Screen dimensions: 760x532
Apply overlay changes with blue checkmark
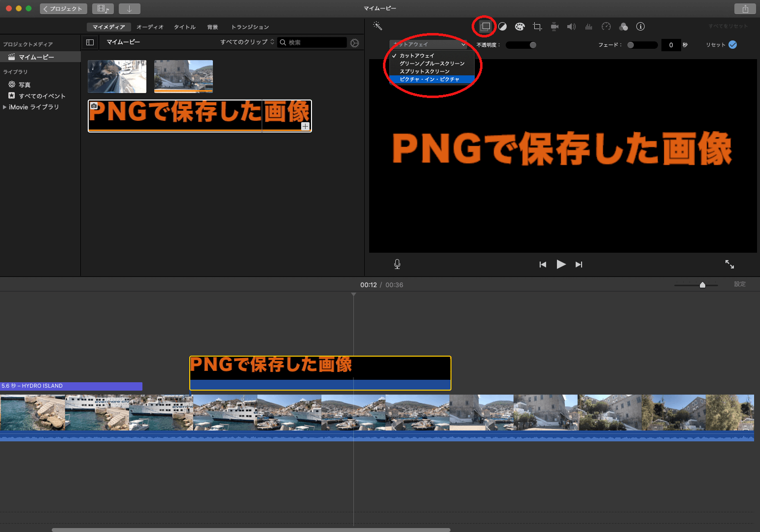[x=733, y=45]
